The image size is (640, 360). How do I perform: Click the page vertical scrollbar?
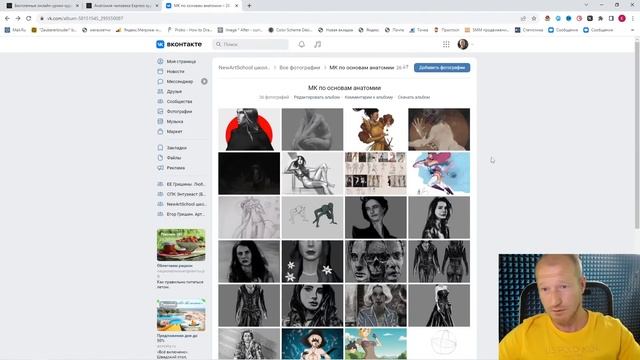[x=637, y=135]
